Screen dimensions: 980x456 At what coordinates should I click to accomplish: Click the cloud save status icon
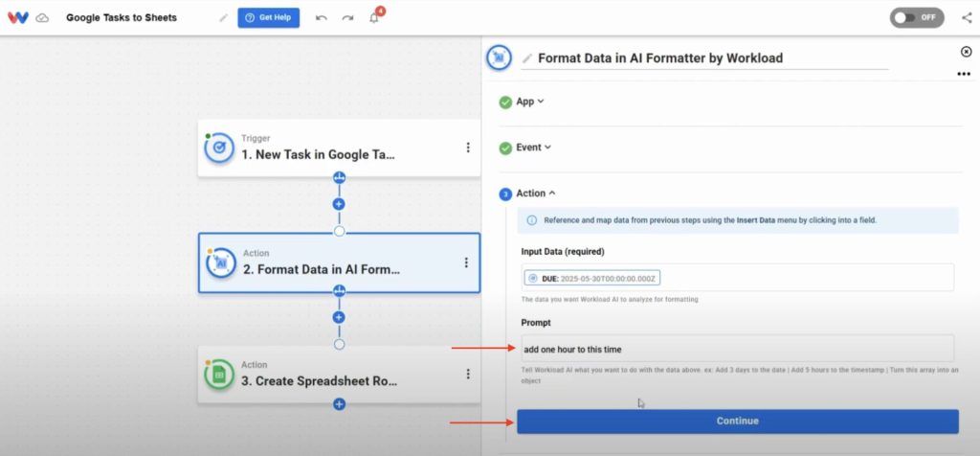[x=42, y=18]
